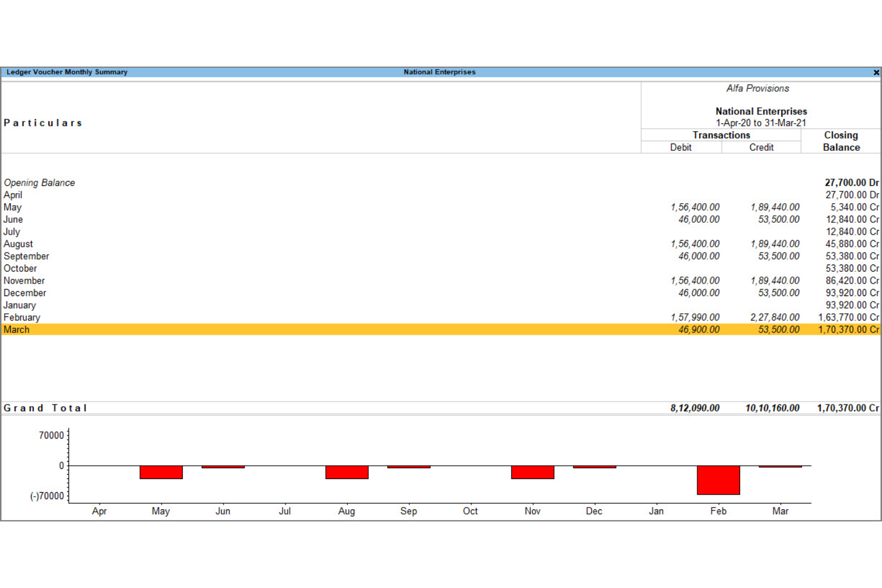Viewport: 882px width, 588px height.
Task: Click the Credit column header
Action: point(761,147)
